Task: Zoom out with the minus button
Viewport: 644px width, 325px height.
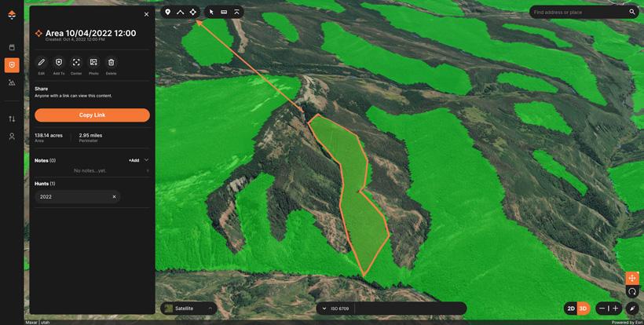Action: 602,309
